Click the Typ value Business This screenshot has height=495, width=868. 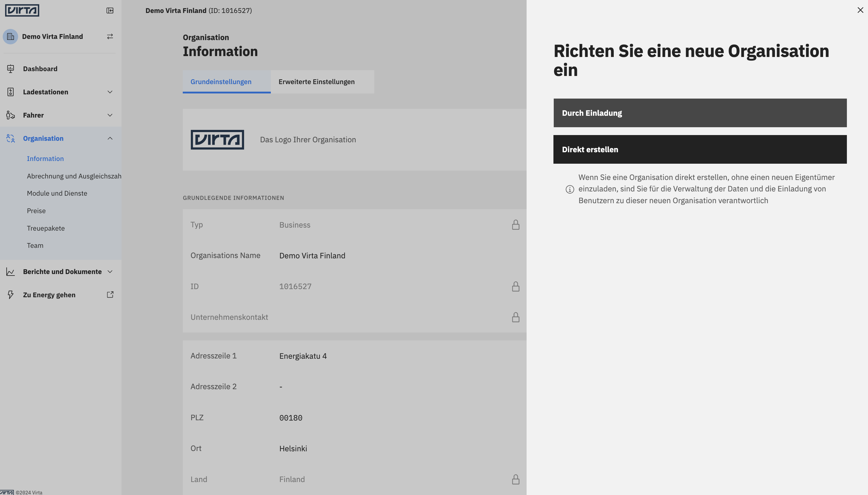click(295, 225)
